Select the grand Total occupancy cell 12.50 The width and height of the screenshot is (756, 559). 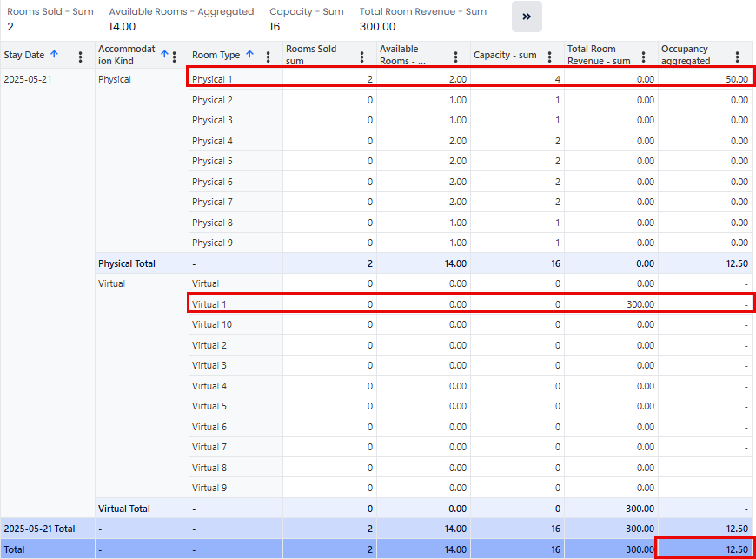pyautogui.click(x=705, y=549)
